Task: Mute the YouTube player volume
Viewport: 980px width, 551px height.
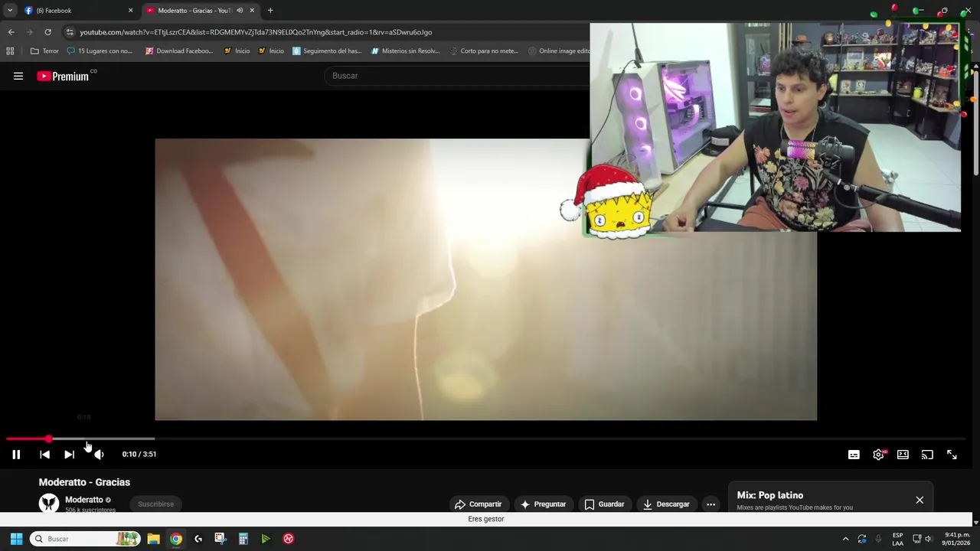Action: [x=99, y=455]
